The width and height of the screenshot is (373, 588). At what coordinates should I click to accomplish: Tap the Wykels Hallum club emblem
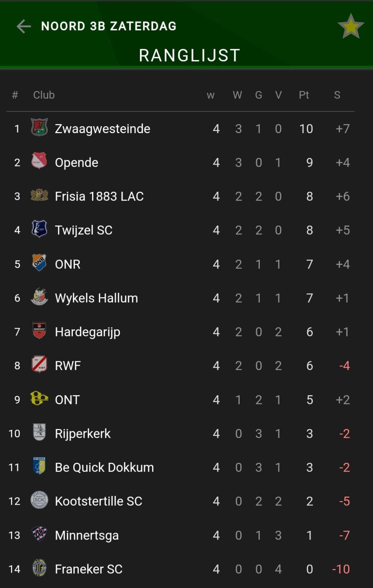coord(39,297)
